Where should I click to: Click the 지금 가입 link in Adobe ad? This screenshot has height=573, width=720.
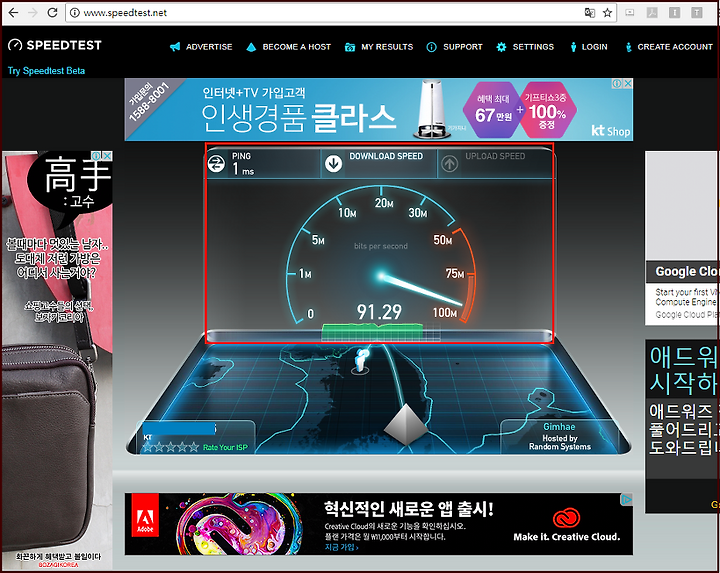(x=342, y=547)
